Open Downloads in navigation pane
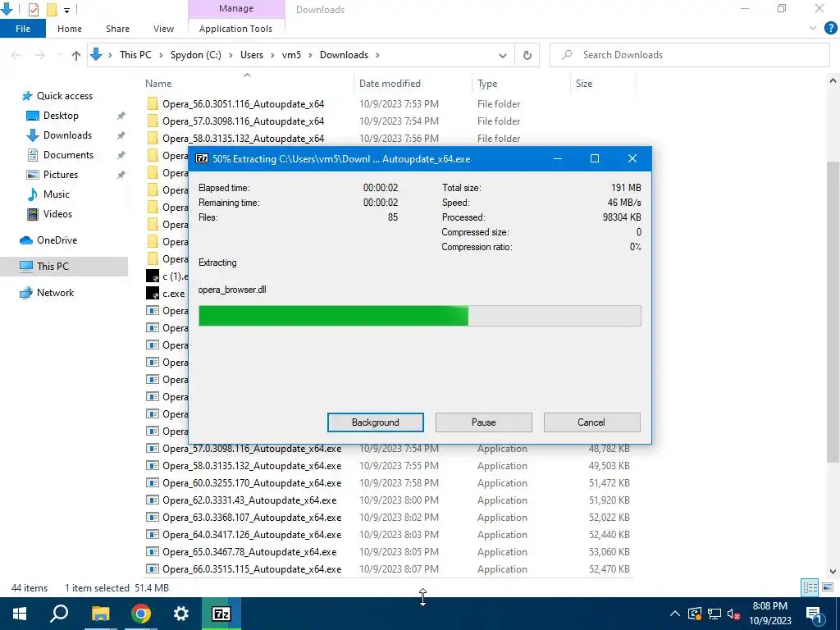 (x=67, y=135)
